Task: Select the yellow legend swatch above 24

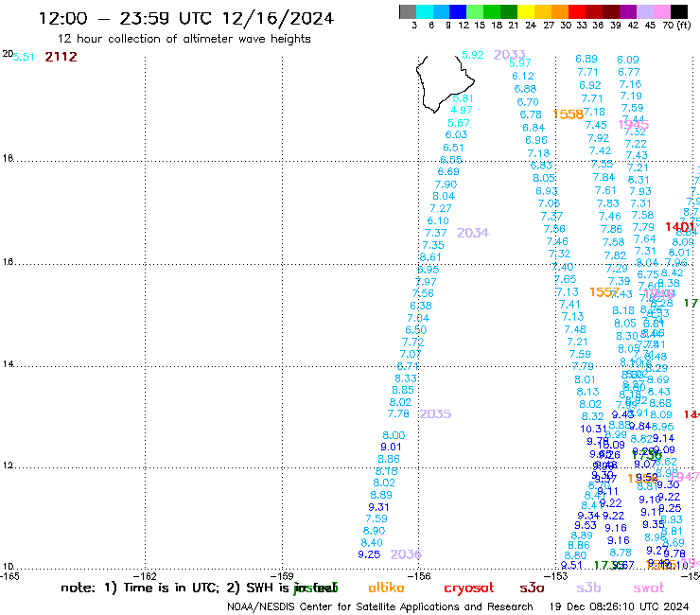Action: point(526,11)
